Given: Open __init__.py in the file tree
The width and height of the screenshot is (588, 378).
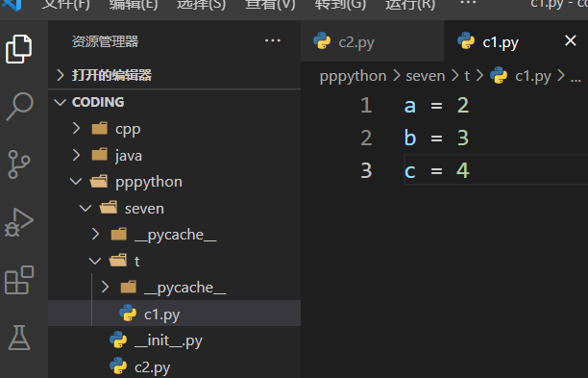Looking at the screenshot, I should coord(174,340).
